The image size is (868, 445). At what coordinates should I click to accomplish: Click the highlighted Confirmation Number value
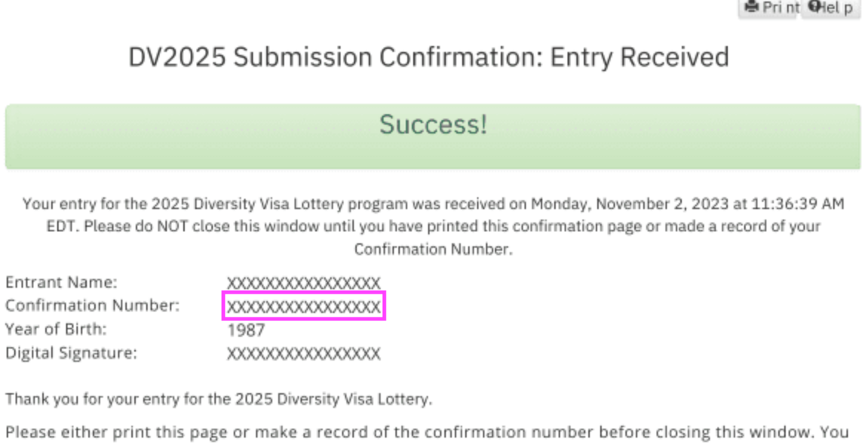[303, 306]
